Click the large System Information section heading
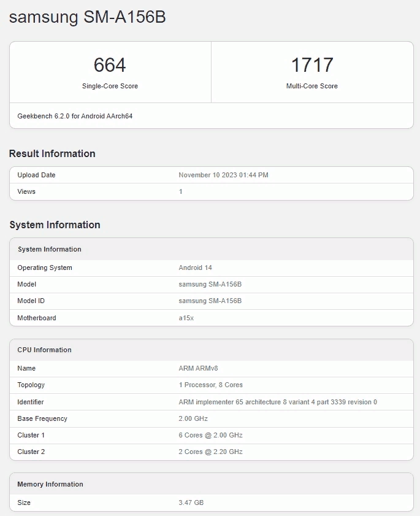The height and width of the screenshot is (516, 420). tap(55, 225)
